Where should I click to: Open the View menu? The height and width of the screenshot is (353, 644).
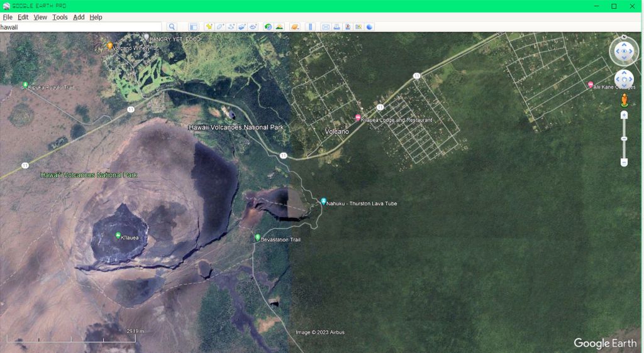[x=40, y=17]
